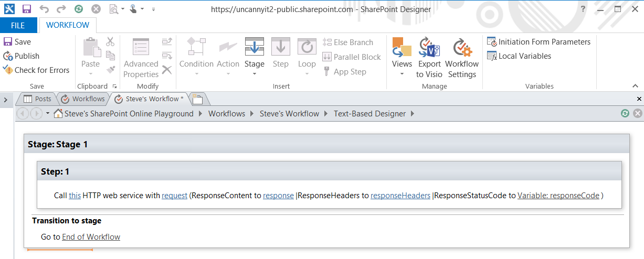
Task: Click the "End of Workflow" link
Action: (91, 237)
